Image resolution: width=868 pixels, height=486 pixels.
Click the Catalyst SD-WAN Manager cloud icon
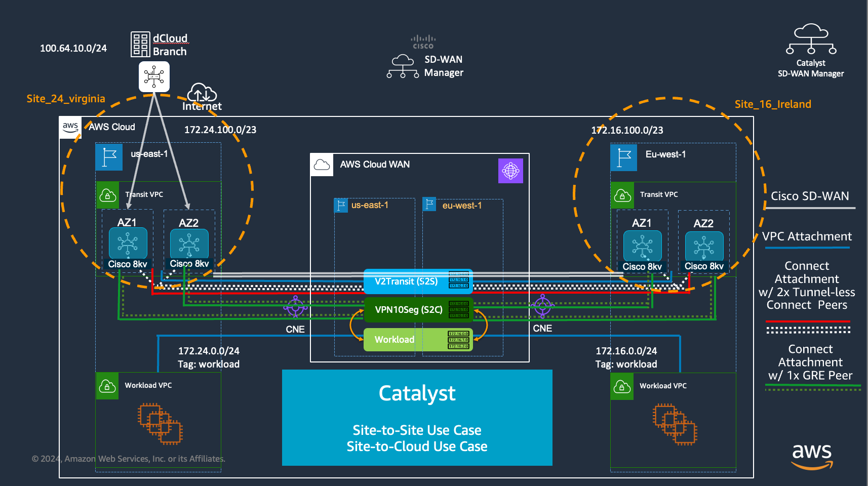tap(811, 39)
